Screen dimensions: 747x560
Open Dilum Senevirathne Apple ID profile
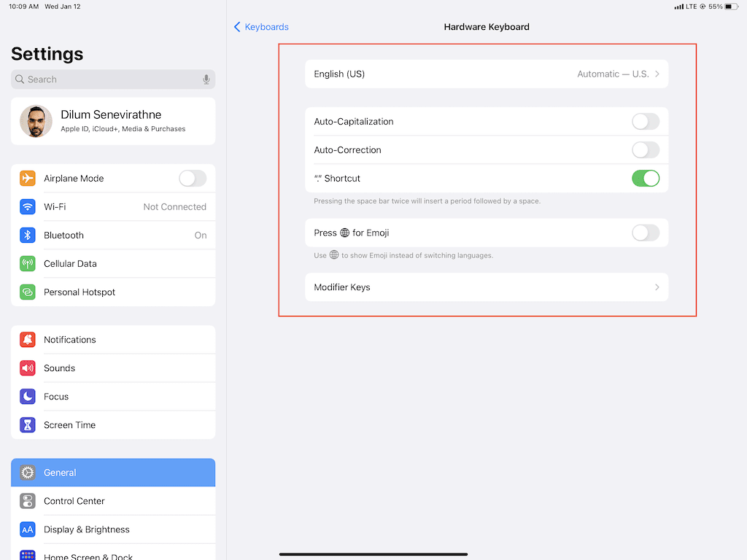(x=113, y=121)
